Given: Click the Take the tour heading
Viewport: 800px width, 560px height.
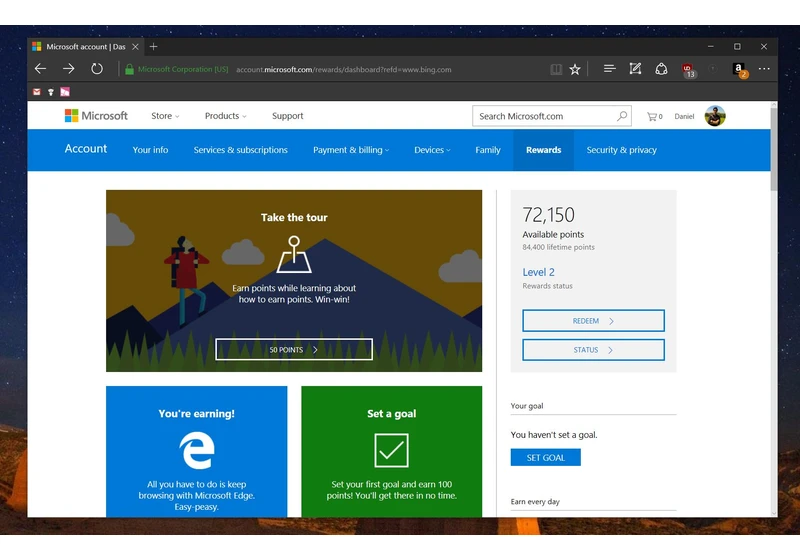Looking at the screenshot, I should tap(294, 217).
